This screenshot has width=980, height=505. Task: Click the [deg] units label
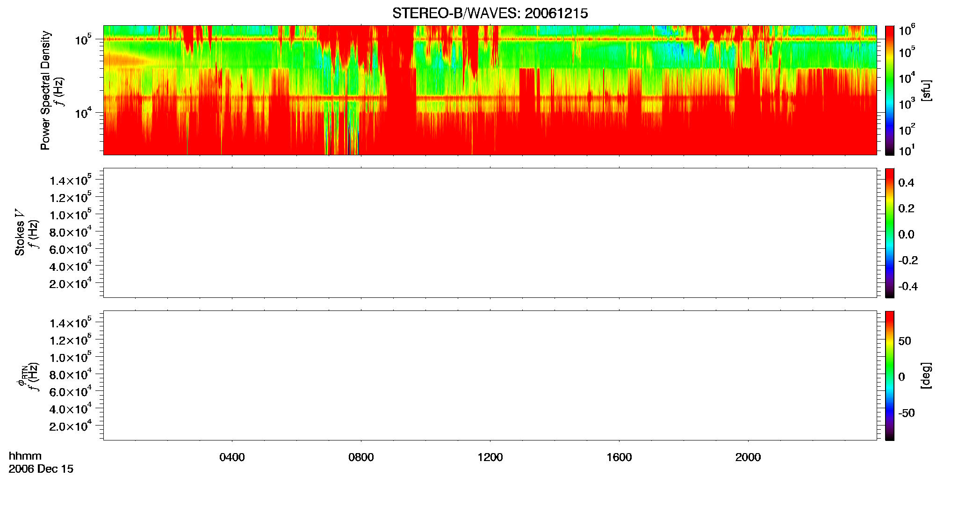click(926, 375)
